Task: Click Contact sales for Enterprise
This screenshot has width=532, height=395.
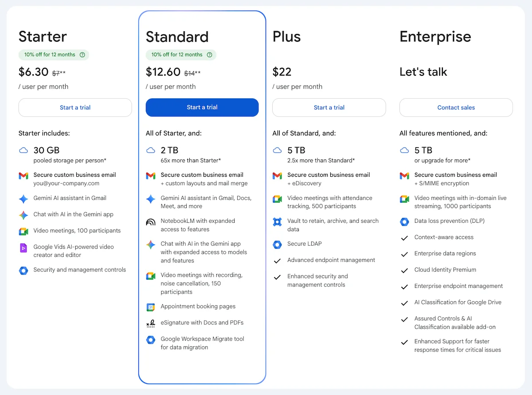Action: (456, 107)
